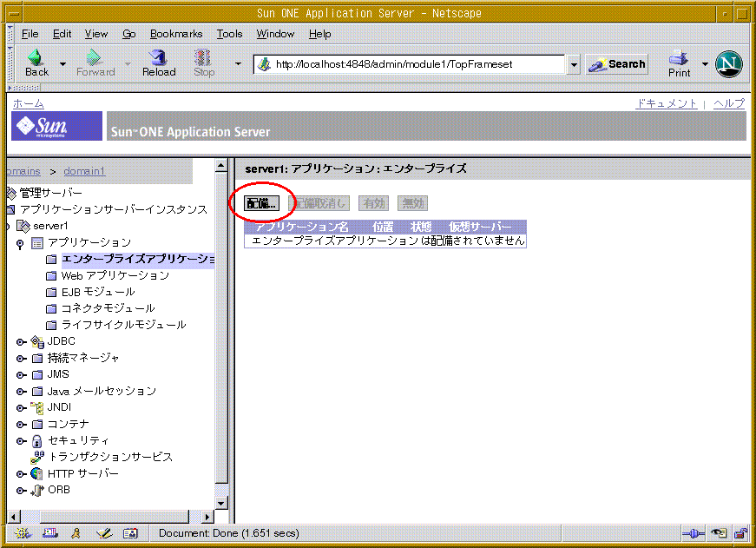This screenshot has height=548, width=756.
Task: Open Navigator component icon in status bar
Action: (x=23, y=533)
